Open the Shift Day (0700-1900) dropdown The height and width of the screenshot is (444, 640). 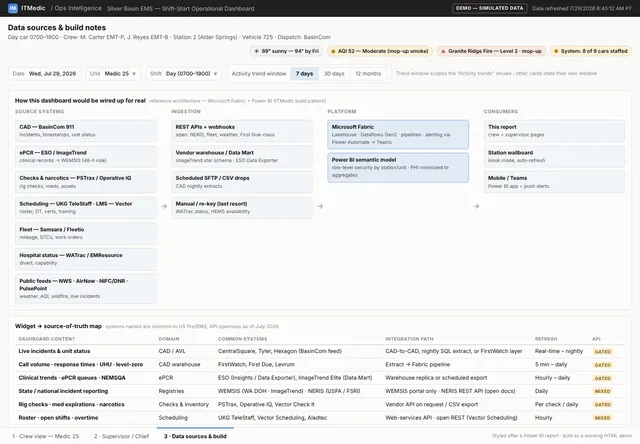click(184, 74)
